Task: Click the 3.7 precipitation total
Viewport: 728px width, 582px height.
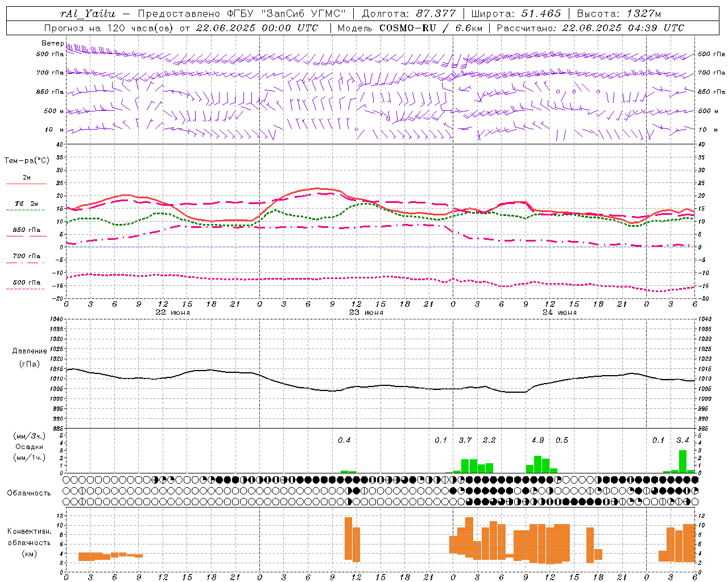Action: tap(465, 440)
